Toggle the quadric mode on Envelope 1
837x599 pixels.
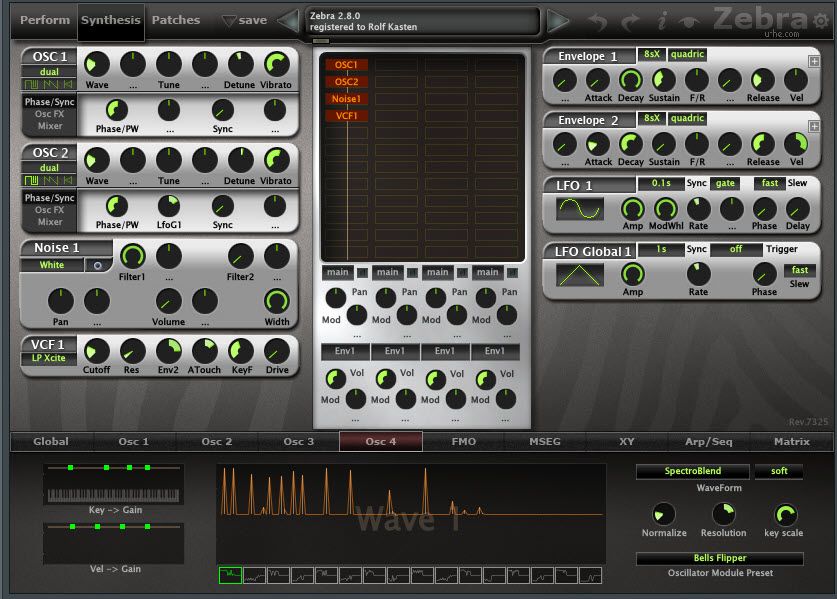click(x=688, y=55)
